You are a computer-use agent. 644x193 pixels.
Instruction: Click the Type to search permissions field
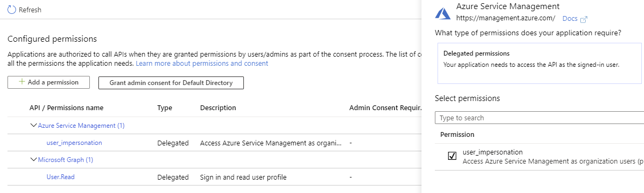click(x=539, y=118)
